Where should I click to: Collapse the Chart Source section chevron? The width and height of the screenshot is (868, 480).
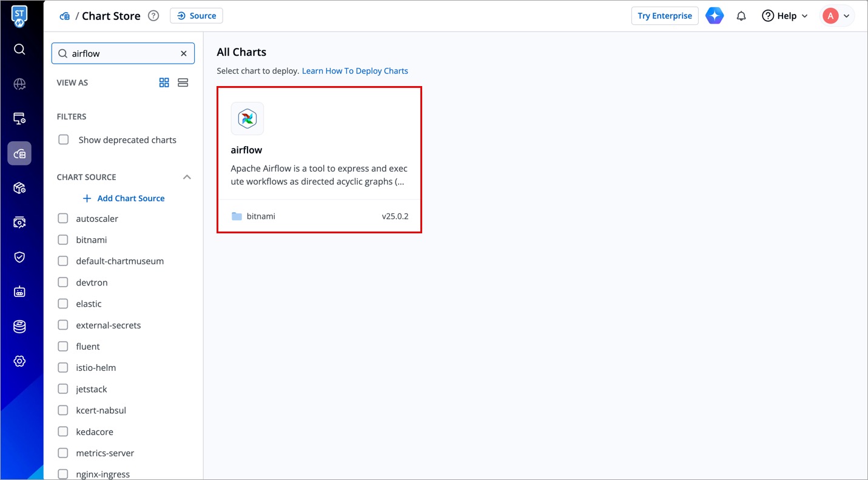point(187,177)
